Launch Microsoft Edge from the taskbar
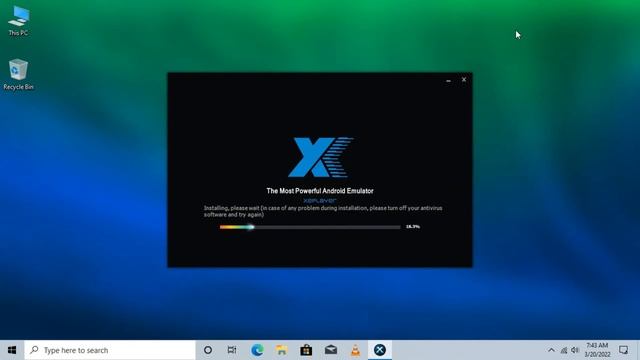Screen dimensions: 640x360 [x=257, y=350]
